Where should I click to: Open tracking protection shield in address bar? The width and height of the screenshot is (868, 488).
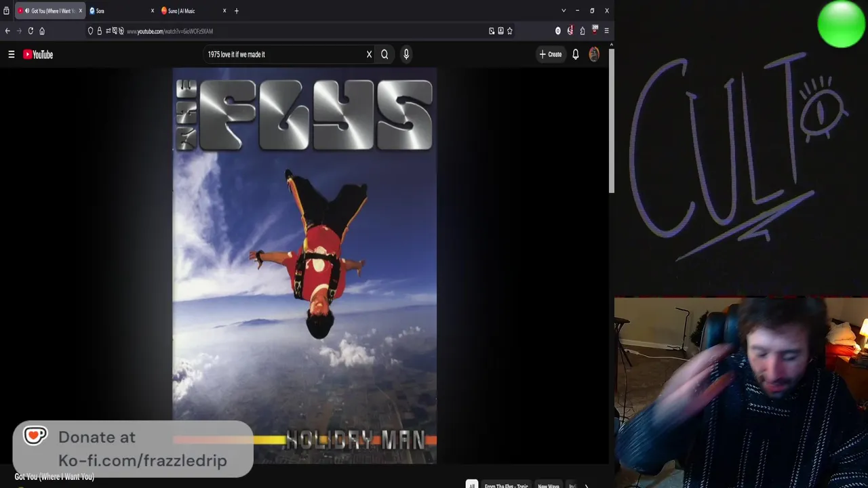[x=90, y=30]
